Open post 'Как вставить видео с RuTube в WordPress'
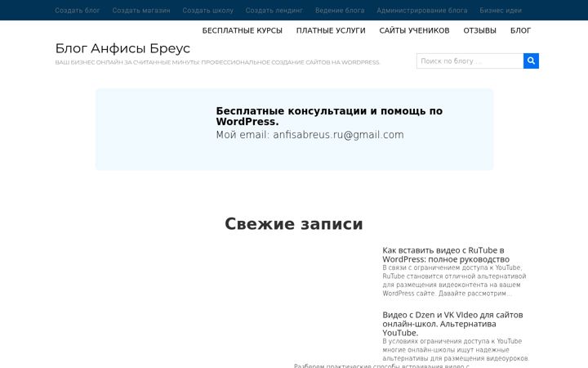 tap(446, 254)
